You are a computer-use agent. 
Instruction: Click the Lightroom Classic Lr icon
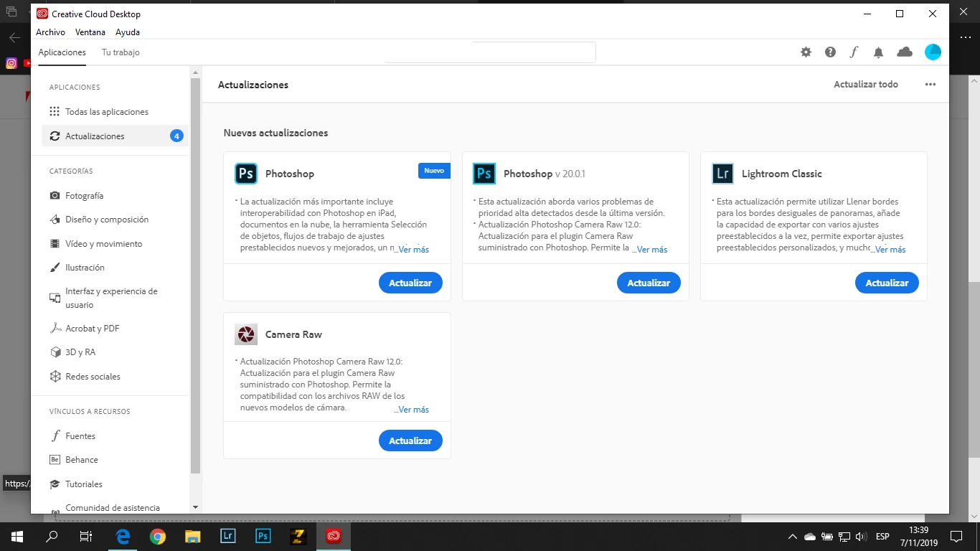[x=722, y=174]
